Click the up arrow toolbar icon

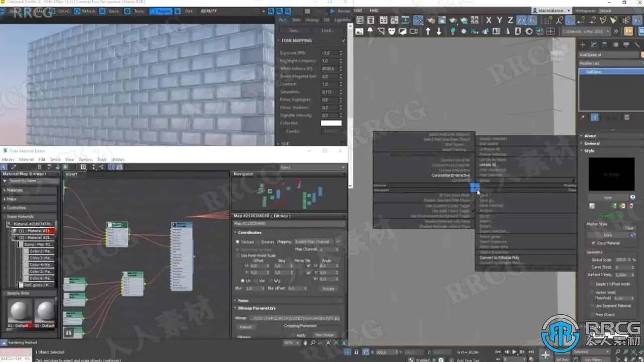[428, 31]
